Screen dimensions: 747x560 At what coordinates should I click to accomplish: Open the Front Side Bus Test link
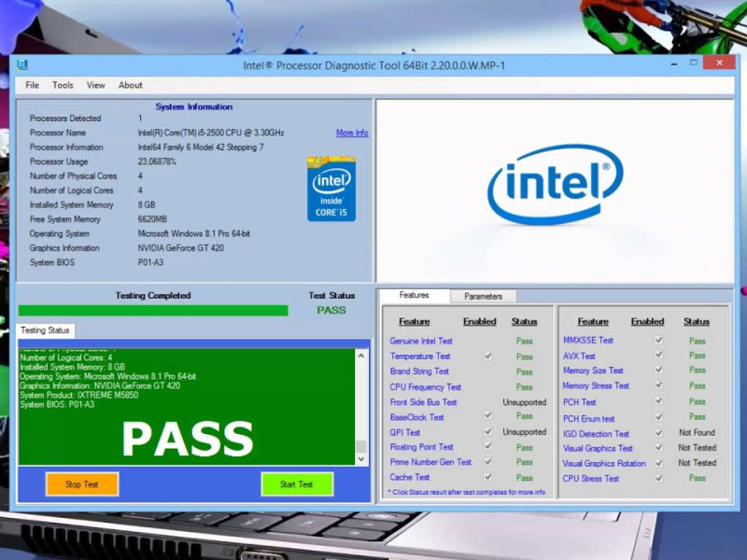pyautogui.click(x=424, y=402)
